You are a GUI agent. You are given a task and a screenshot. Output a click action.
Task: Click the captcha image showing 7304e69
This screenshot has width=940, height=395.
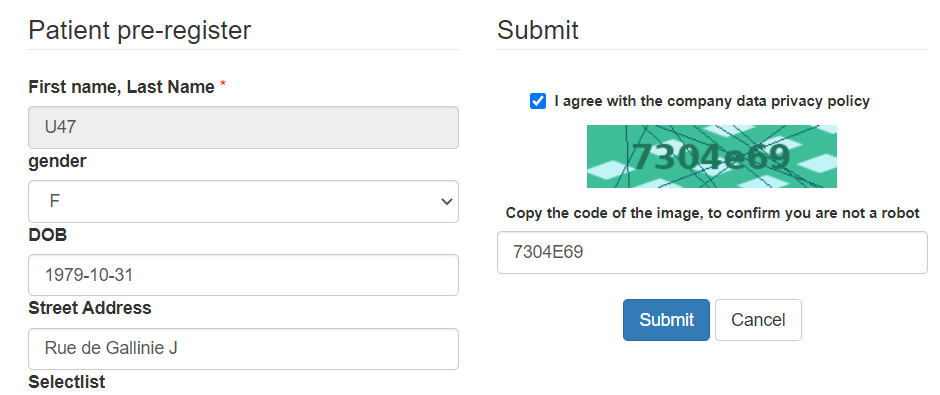pyautogui.click(x=712, y=156)
